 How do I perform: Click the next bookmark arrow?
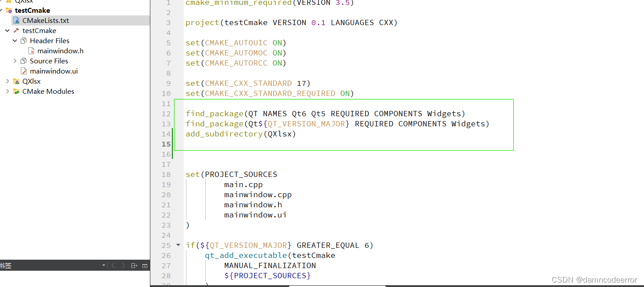pyautogui.click(x=124, y=265)
